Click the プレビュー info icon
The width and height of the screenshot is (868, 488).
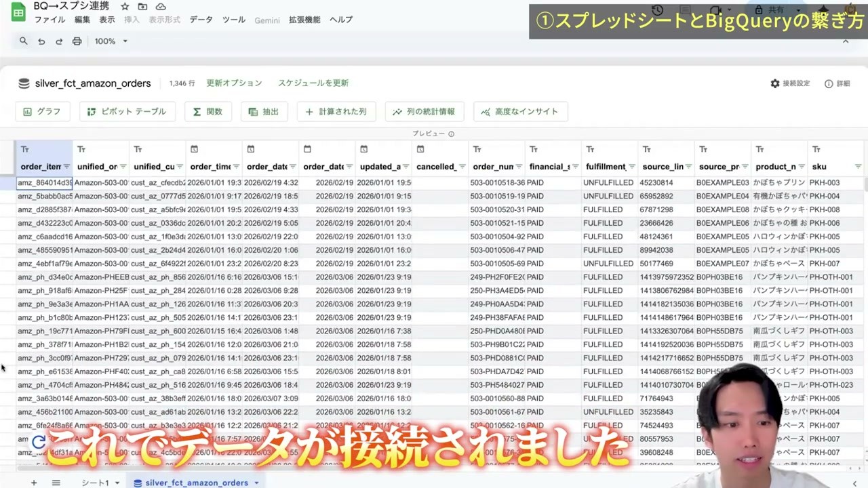coord(452,134)
